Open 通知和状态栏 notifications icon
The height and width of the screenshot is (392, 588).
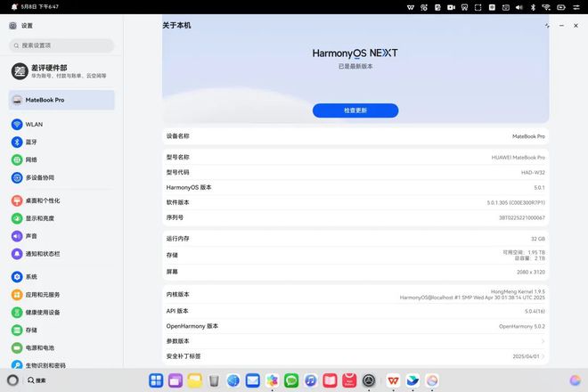[x=17, y=254]
